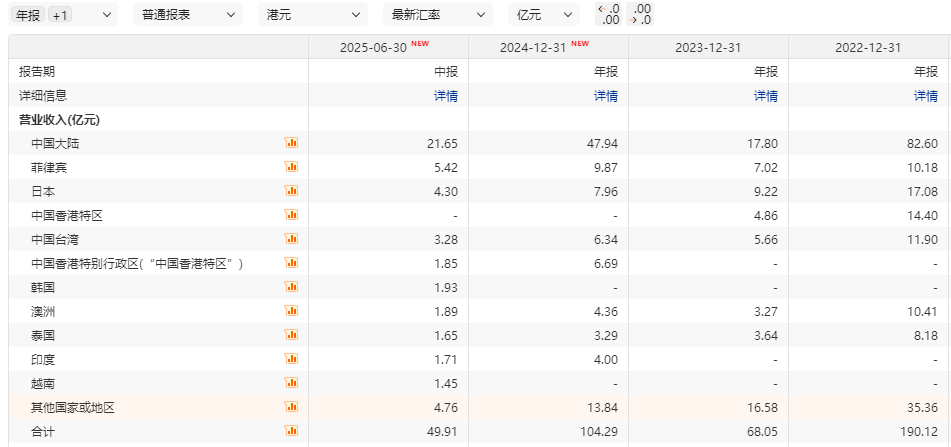The width and height of the screenshot is (951, 447).
Task: Open chart icon beside 菲律宾
Action: click(292, 167)
